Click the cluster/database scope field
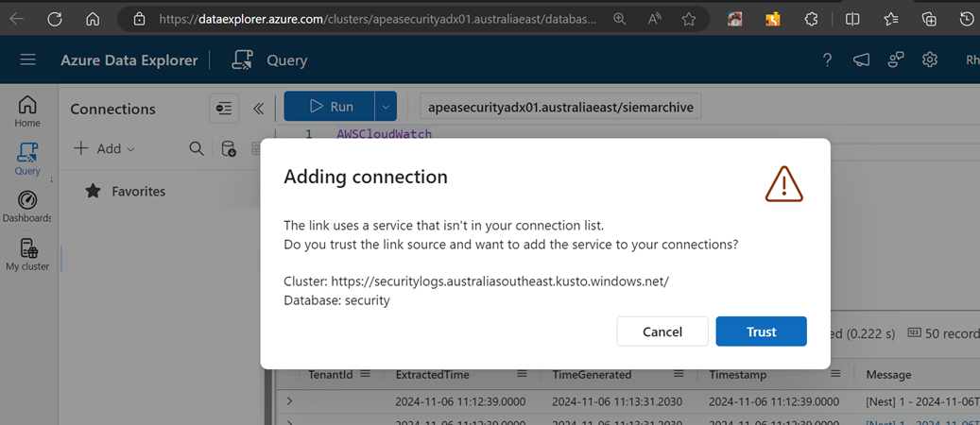The height and width of the screenshot is (425, 980). tap(561, 107)
